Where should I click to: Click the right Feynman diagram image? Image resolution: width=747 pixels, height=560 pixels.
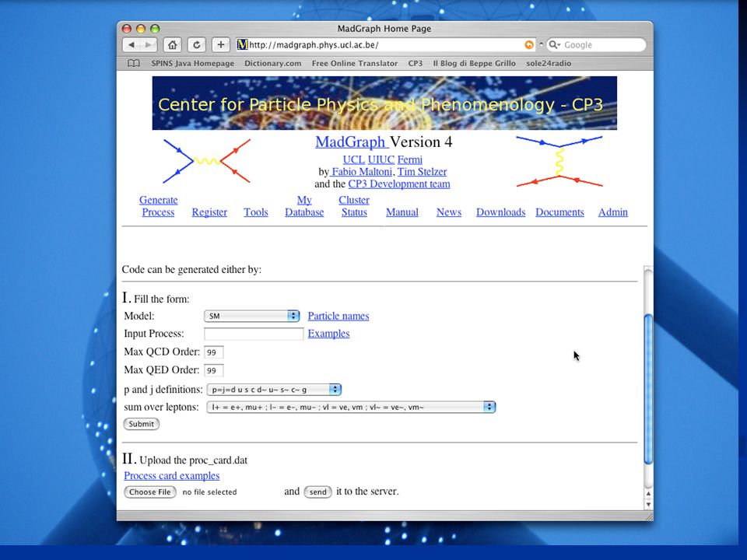pyautogui.click(x=559, y=162)
